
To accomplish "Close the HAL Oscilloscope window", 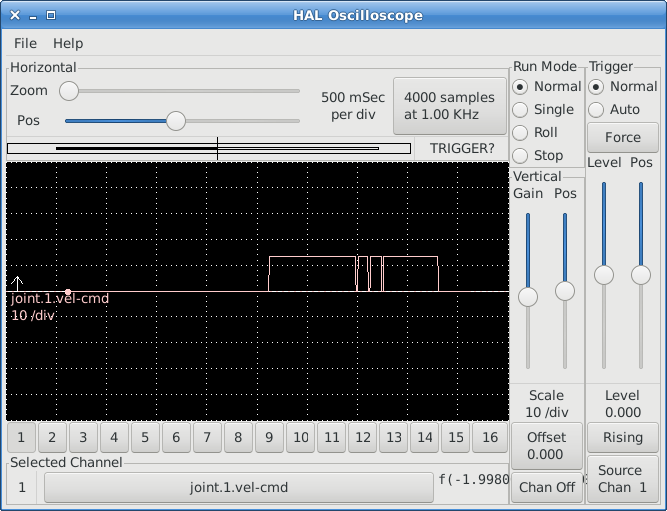I will point(15,15).
